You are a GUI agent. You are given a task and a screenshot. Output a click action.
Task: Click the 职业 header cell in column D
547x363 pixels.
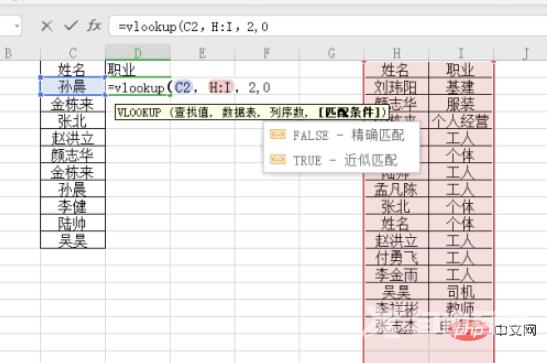pos(138,69)
